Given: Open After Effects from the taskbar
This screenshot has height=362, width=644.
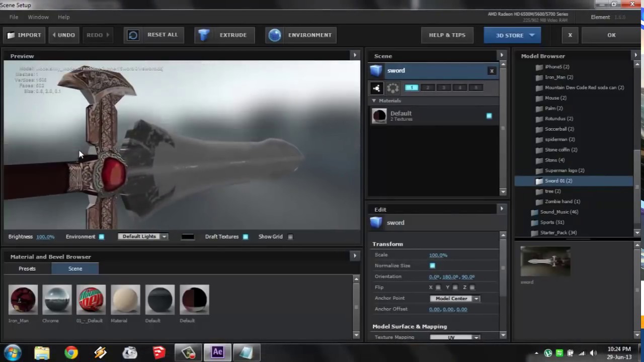Looking at the screenshot, I should [217, 352].
